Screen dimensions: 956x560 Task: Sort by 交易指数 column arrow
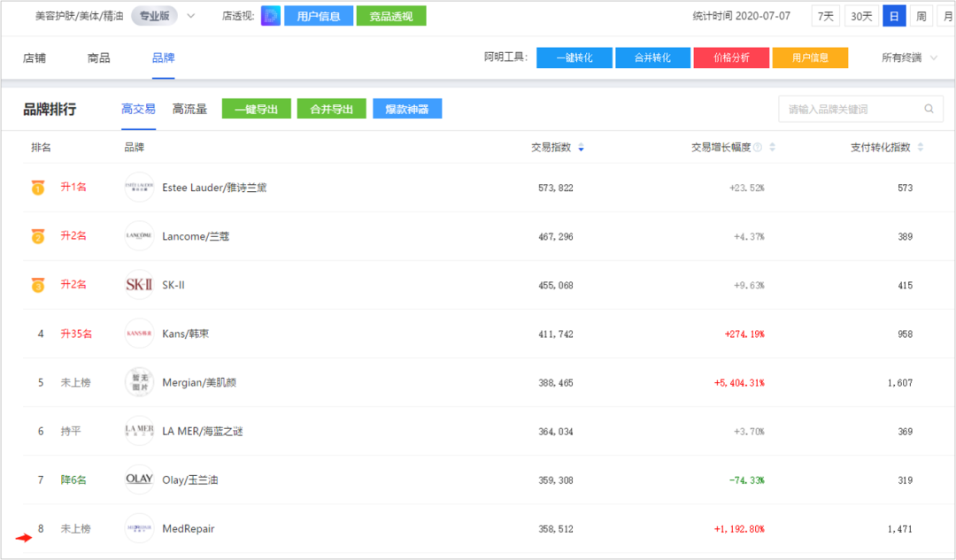coord(581,148)
